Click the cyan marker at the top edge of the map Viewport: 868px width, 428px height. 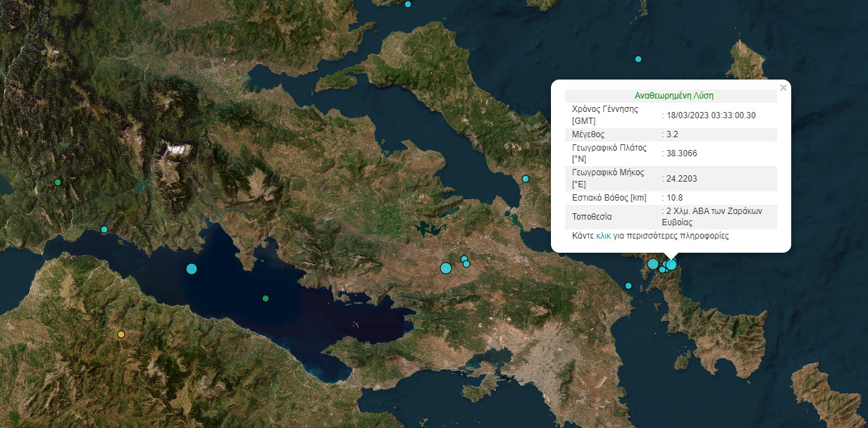click(408, 4)
